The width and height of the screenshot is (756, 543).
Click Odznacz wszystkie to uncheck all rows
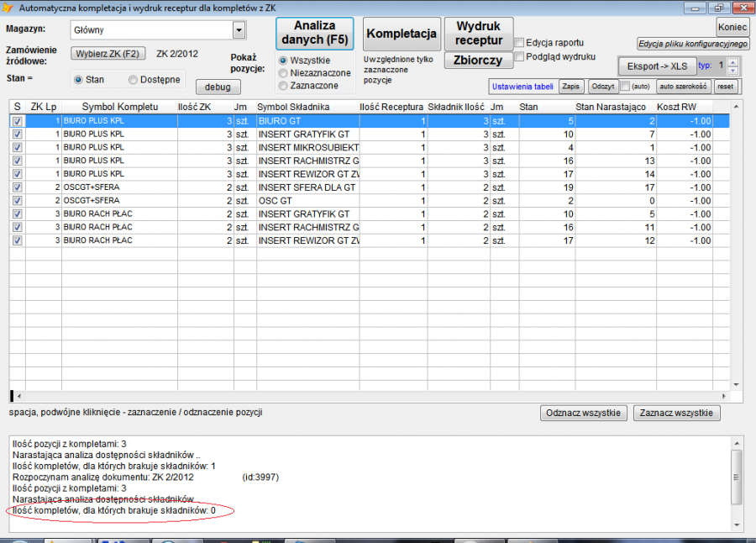[x=584, y=414]
